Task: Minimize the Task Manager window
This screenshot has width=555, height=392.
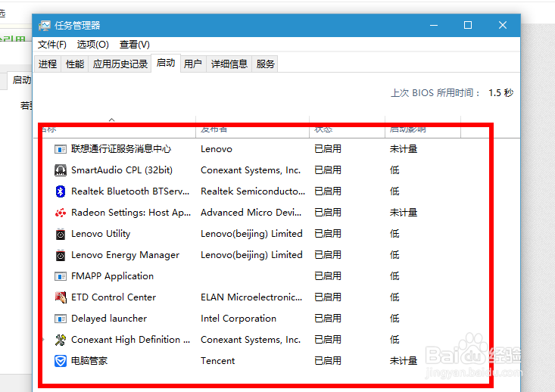Action: click(x=434, y=26)
